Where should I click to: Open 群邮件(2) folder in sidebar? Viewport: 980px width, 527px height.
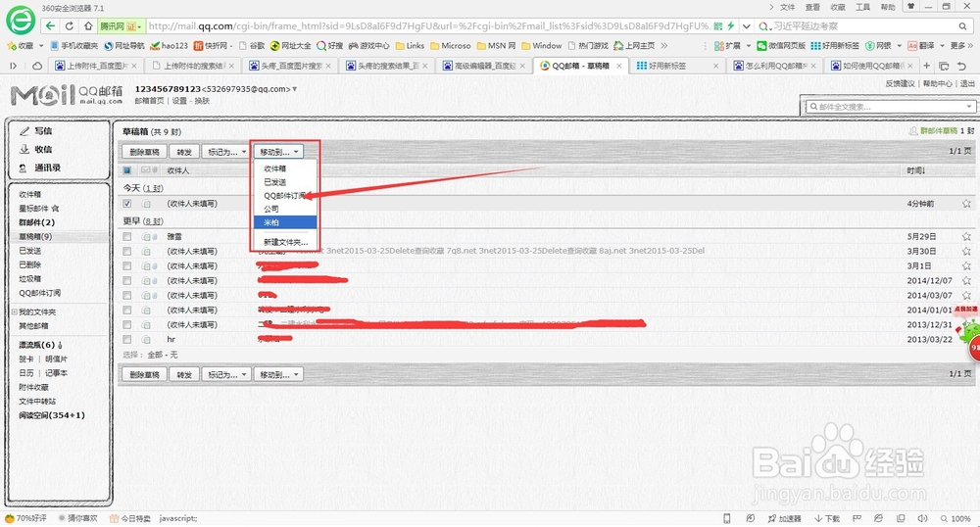pyautogui.click(x=37, y=222)
